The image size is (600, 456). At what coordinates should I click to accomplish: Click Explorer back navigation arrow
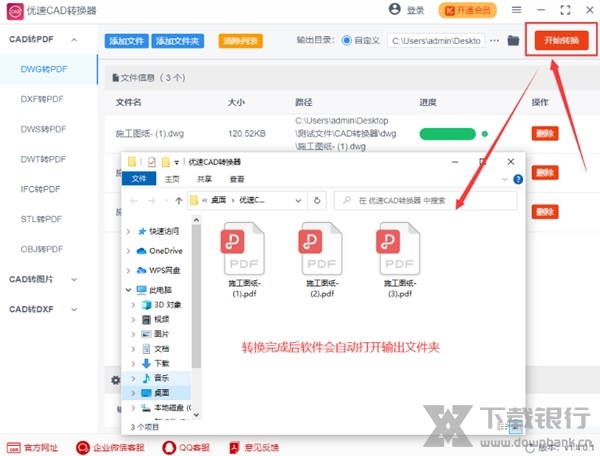tap(134, 200)
